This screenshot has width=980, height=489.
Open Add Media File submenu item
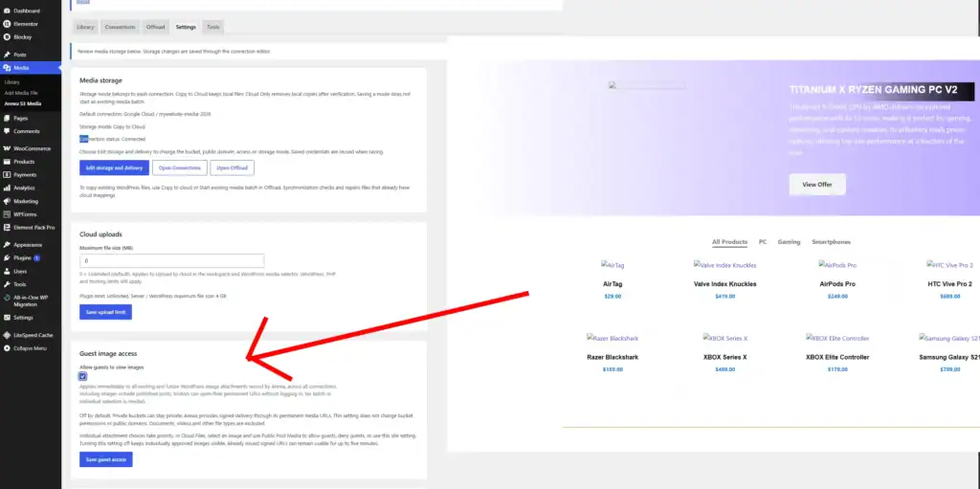click(19, 93)
